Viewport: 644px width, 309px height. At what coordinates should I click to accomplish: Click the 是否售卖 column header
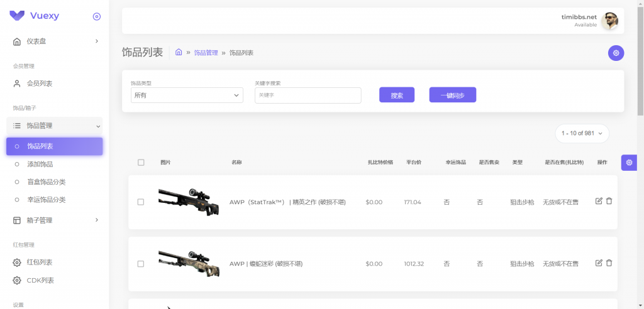pyautogui.click(x=489, y=163)
